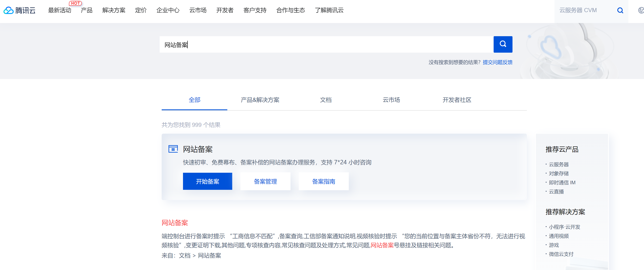Click the 微信云支付 solution link
Image resolution: width=644 pixels, height=270 pixels.
coord(561,254)
